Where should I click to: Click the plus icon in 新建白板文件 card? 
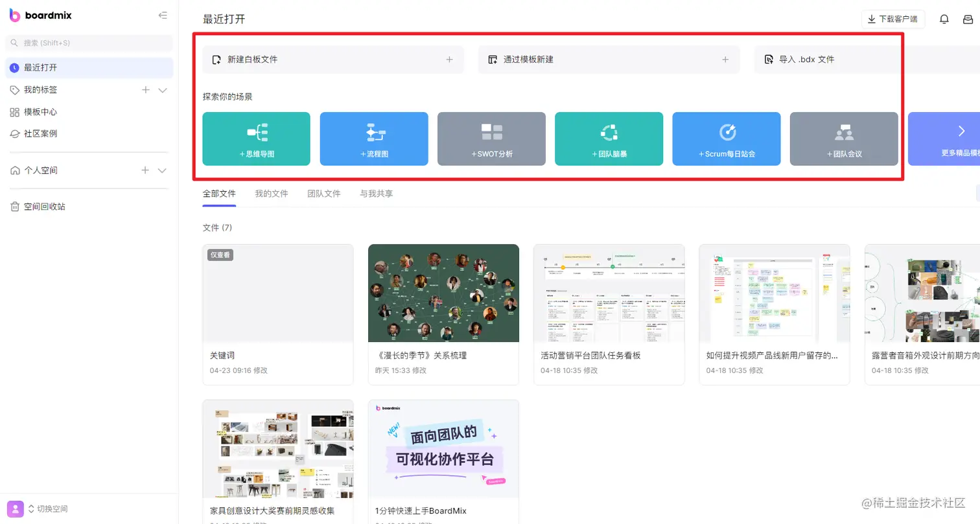(x=449, y=60)
